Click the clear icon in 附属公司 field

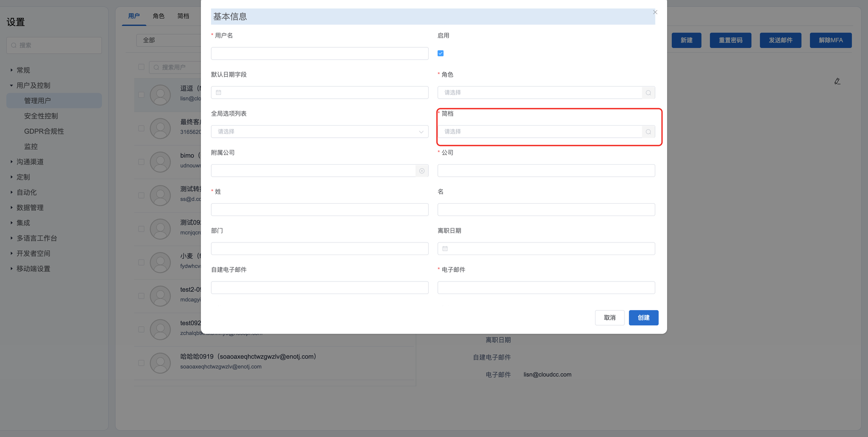point(422,171)
